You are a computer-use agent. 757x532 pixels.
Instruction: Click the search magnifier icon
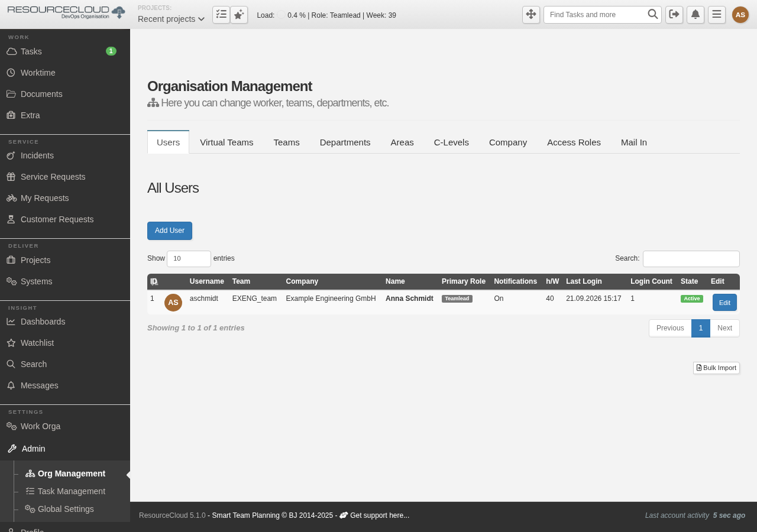[x=653, y=14]
